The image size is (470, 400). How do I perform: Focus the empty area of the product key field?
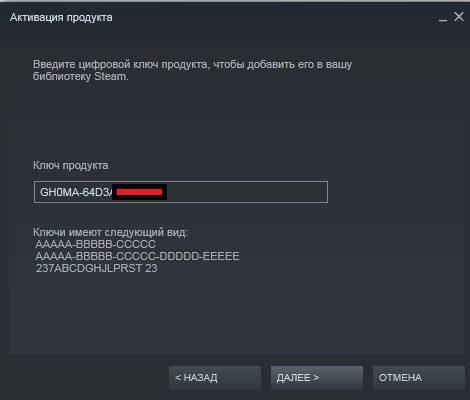247,192
